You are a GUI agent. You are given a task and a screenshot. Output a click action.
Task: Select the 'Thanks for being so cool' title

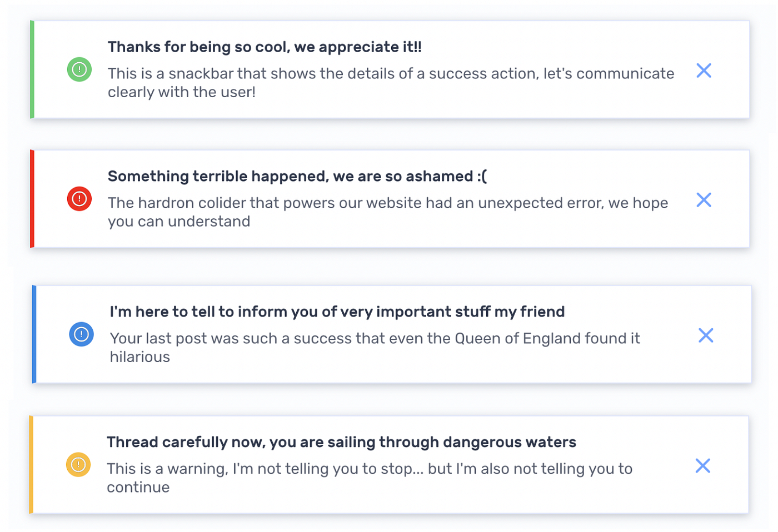coord(265,47)
